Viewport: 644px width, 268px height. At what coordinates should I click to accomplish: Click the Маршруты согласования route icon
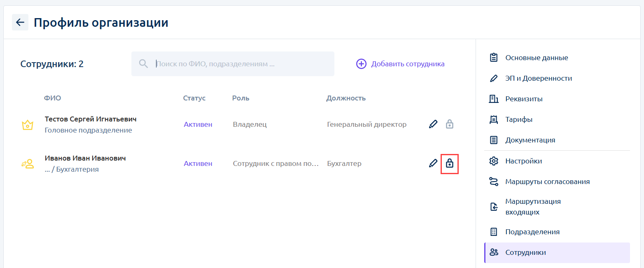coord(494,182)
